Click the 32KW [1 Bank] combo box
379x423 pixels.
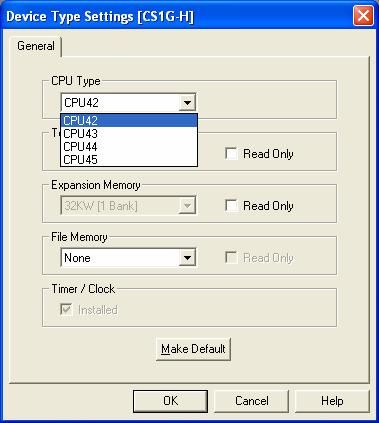point(128,206)
